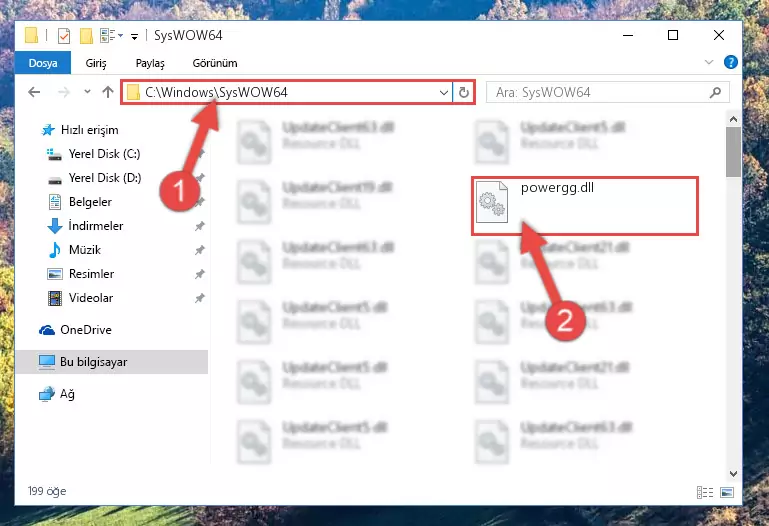Open Belgeler in the sidebar
The height and width of the screenshot is (526, 769).
[x=90, y=202]
